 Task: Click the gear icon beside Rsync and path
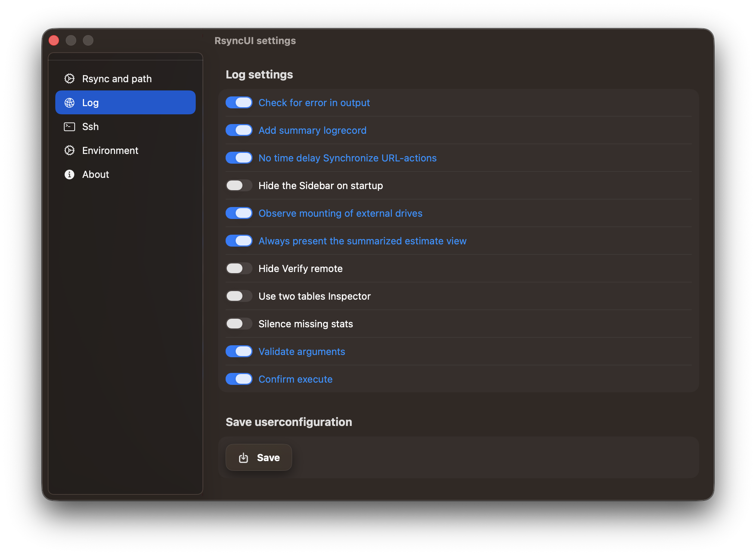[69, 79]
